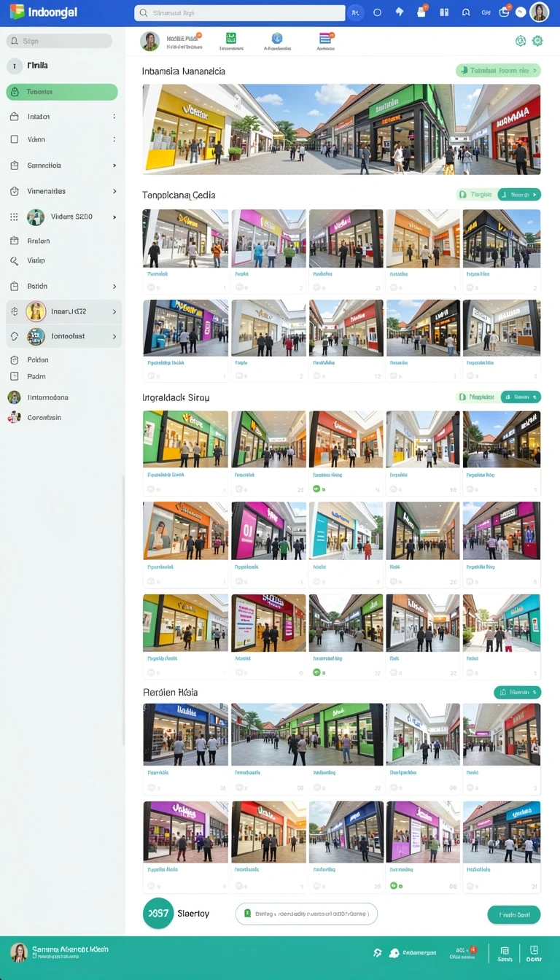Viewport: 560px width, 980px height.
Task: Open the Iintamodana contact avatar
Action: [14, 397]
